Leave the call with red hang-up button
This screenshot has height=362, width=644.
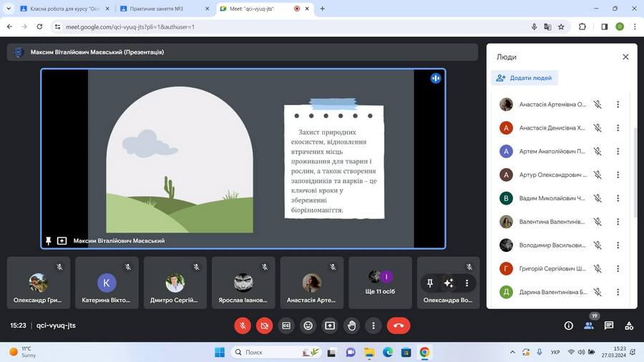pos(399,326)
